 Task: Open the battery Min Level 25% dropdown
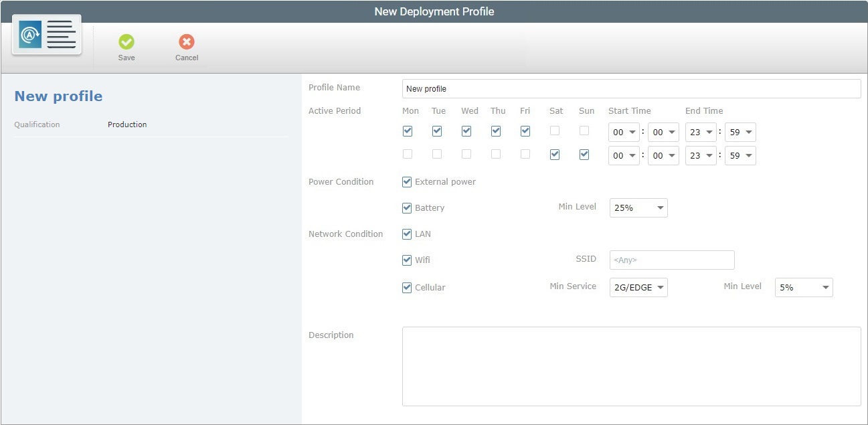click(x=638, y=207)
